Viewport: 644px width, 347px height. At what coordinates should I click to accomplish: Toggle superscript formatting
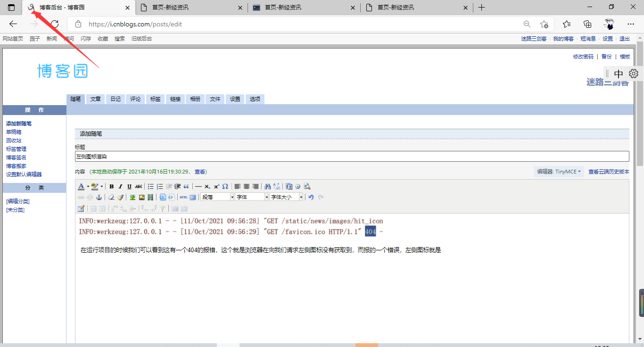pyautogui.click(x=216, y=186)
